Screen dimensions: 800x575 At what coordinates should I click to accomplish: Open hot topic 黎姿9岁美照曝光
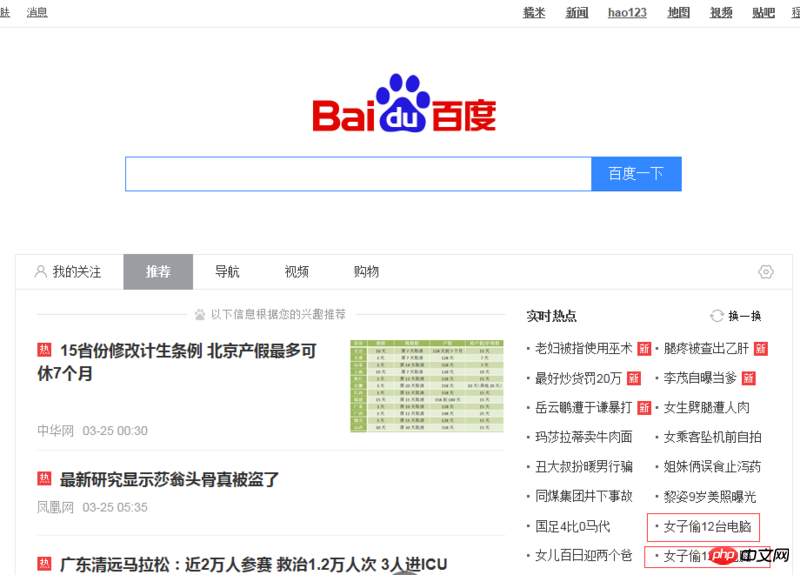[710, 496]
